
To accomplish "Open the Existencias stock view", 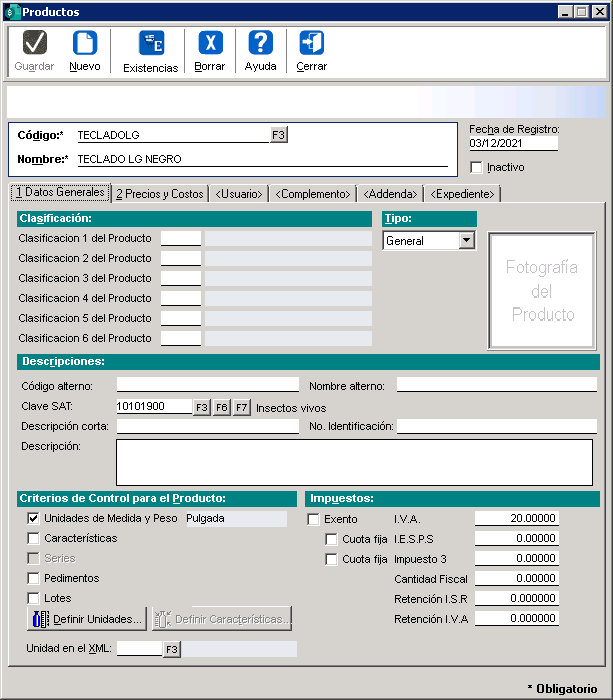I will pos(150,52).
